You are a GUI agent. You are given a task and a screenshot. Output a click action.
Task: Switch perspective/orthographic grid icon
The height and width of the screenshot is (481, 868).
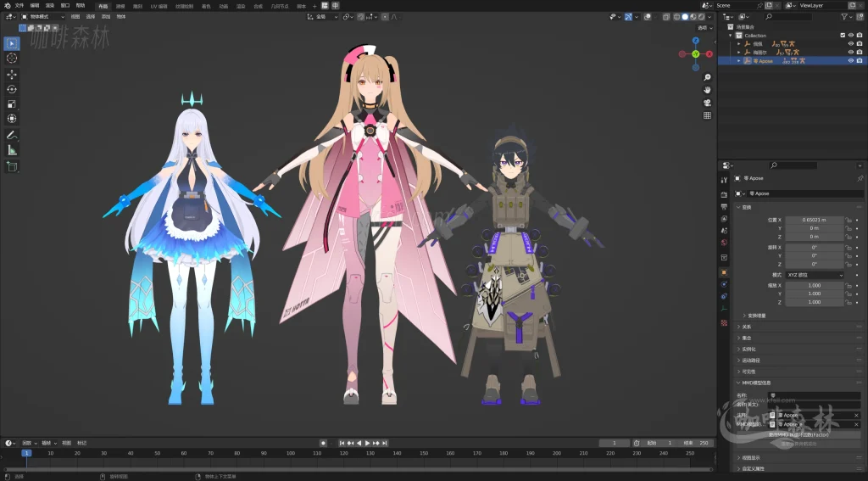pos(707,115)
